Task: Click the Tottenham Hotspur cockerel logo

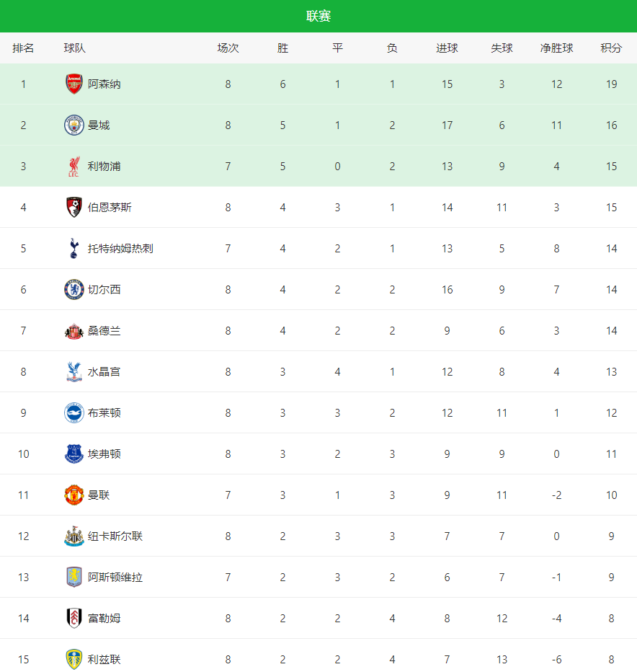Action: click(x=73, y=249)
